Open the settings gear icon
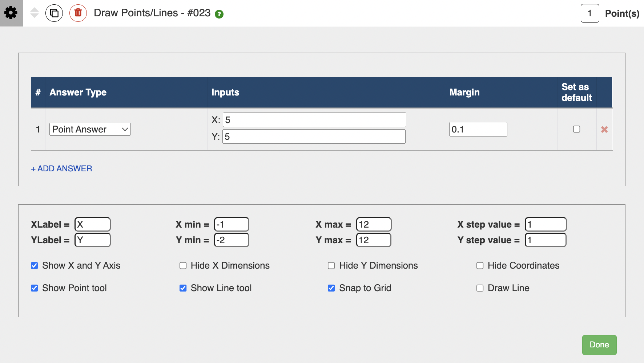Viewport: 644px width, 363px height. pos(11,13)
